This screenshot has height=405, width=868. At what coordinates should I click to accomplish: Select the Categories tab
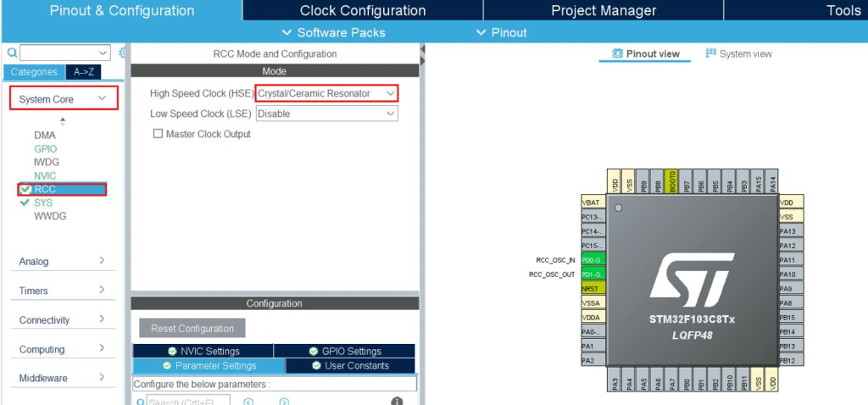click(x=34, y=72)
